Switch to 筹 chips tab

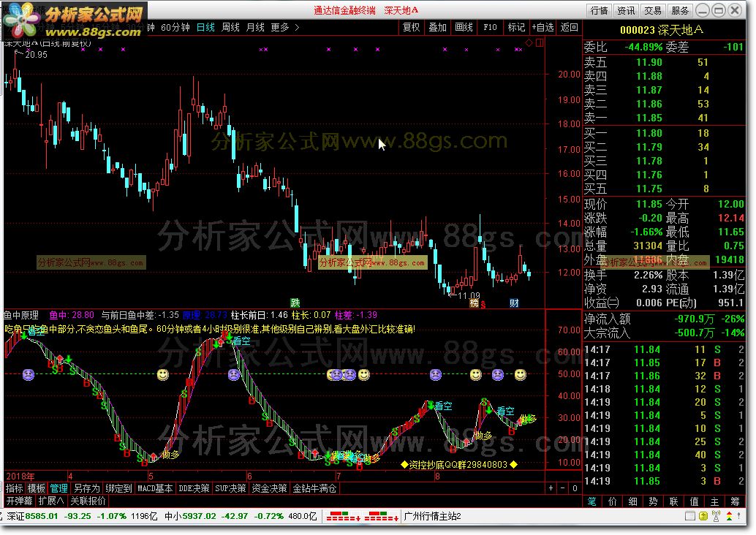736,501
